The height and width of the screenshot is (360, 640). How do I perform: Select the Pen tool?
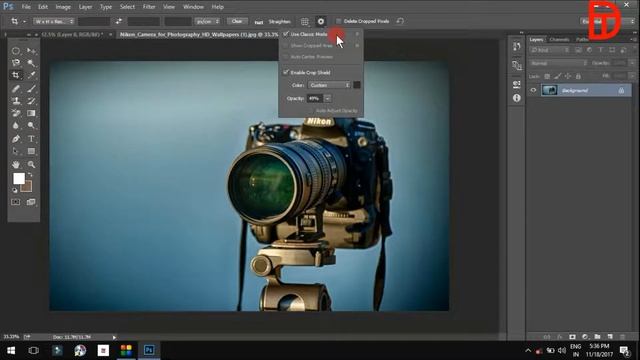point(16,139)
